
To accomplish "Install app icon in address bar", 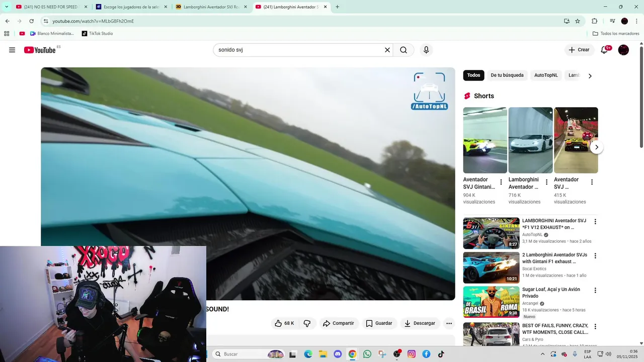I will (x=567, y=21).
